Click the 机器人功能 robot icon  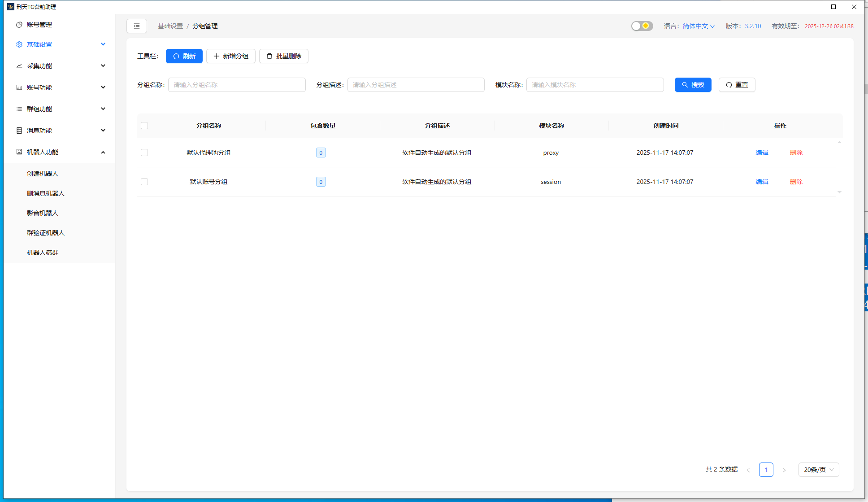click(x=19, y=152)
